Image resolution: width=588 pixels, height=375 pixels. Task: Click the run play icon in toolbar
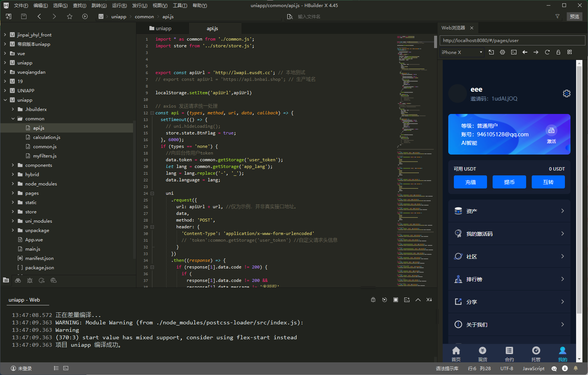point(85,16)
